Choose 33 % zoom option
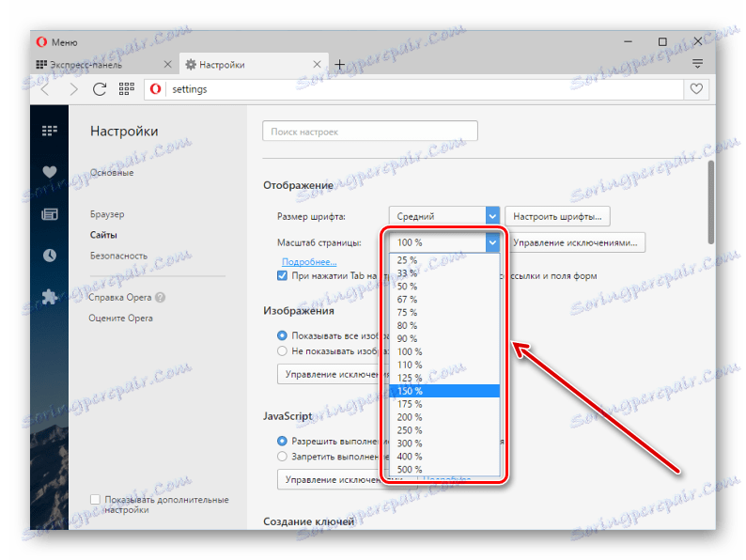The height and width of the screenshot is (560, 746). coord(444,273)
